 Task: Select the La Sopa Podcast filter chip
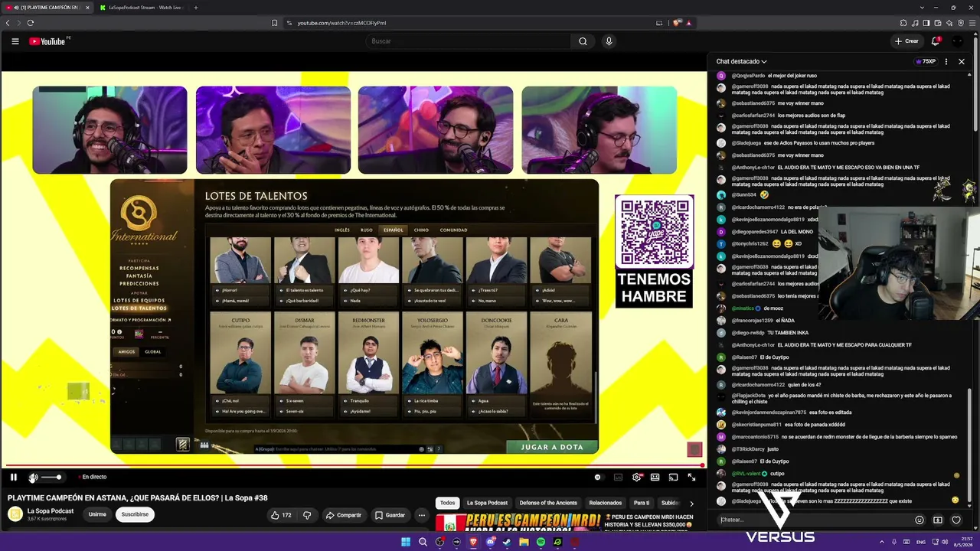pyautogui.click(x=487, y=503)
